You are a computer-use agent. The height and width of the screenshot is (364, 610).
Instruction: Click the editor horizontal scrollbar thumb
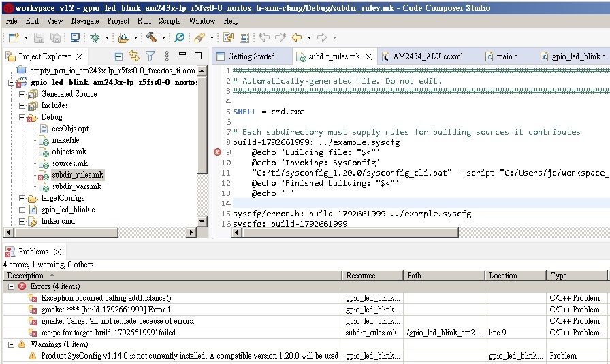[x=350, y=233]
